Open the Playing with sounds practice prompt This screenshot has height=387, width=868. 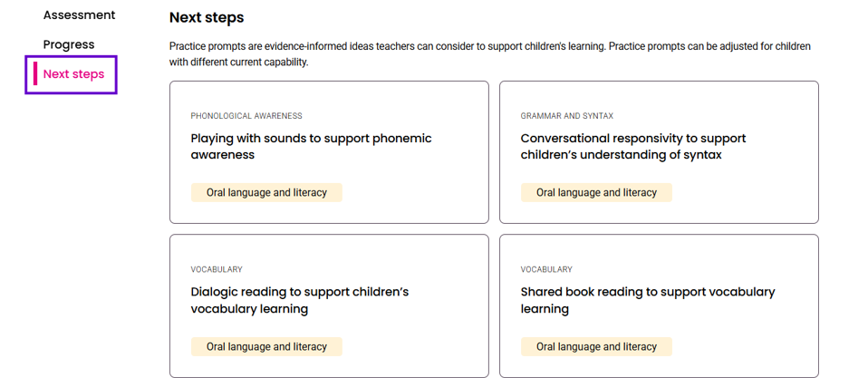point(311,146)
